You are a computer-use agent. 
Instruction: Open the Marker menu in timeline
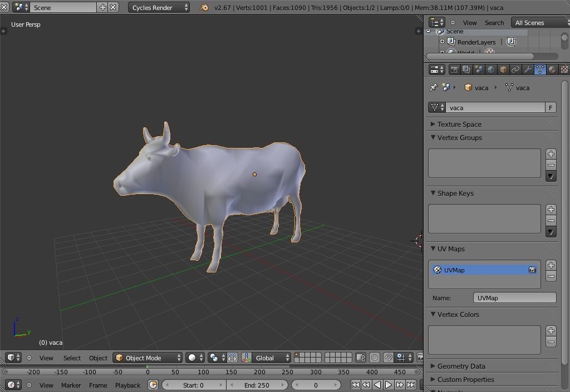[x=71, y=385]
